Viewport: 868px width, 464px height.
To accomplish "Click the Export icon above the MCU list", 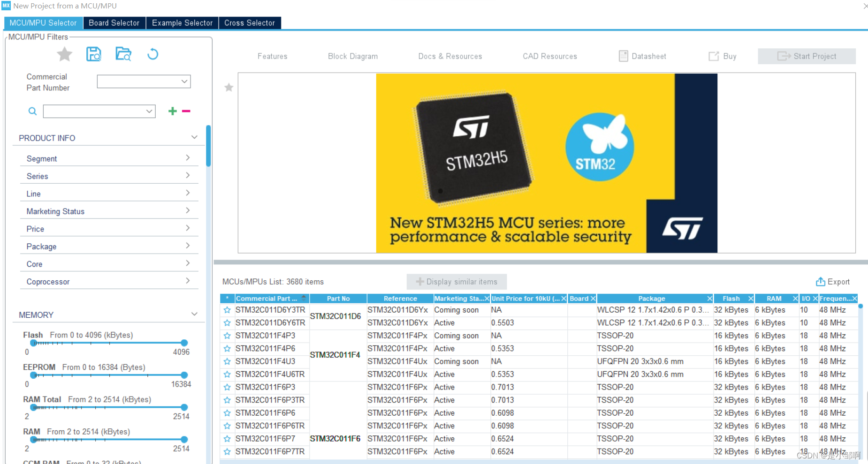I will (x=820, y=281).
